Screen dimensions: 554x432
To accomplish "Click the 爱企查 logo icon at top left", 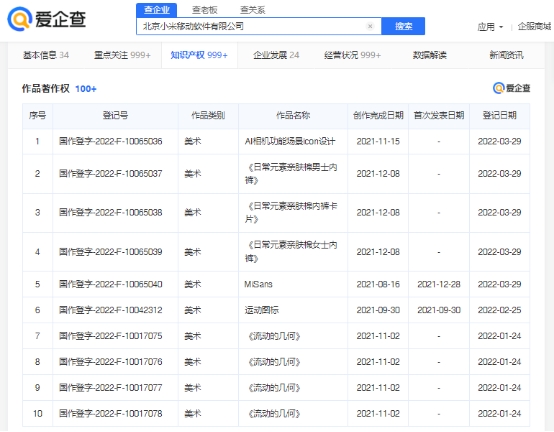I will pyautogui.click(x=20, y=19).
